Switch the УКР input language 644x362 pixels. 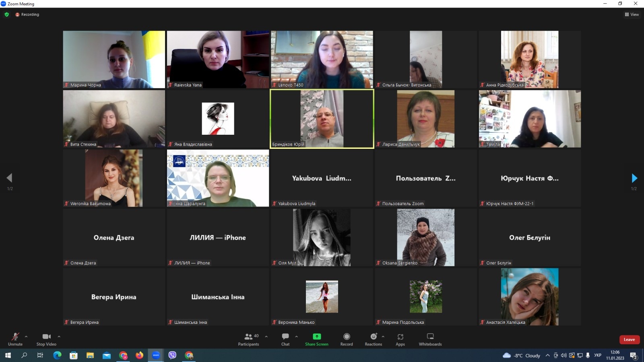pos(598,355)
